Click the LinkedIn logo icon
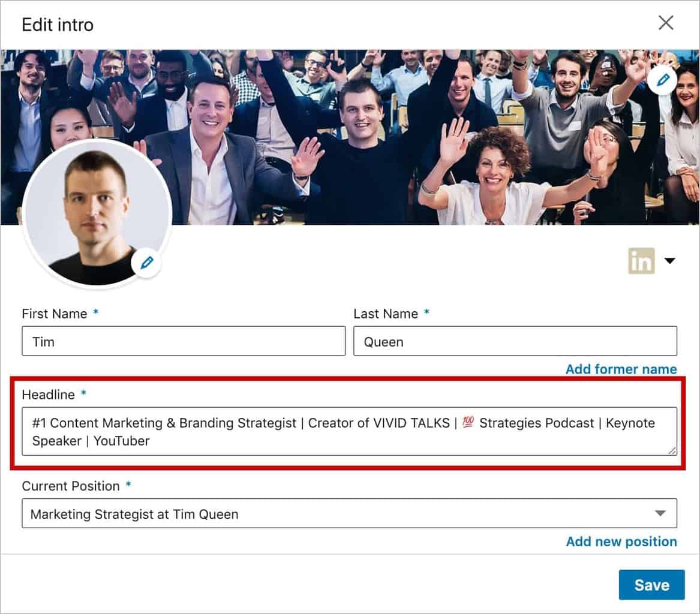This screenshot has width=700, height=614. pos(641,261)
